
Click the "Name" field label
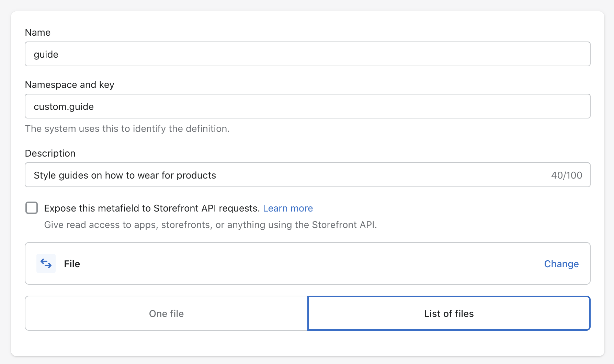[38, 32]
